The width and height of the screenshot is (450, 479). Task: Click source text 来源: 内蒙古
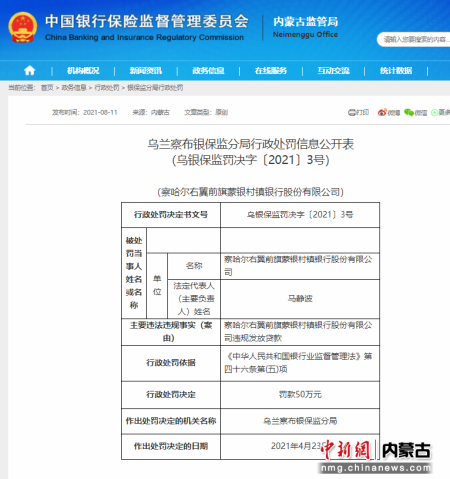151,112
